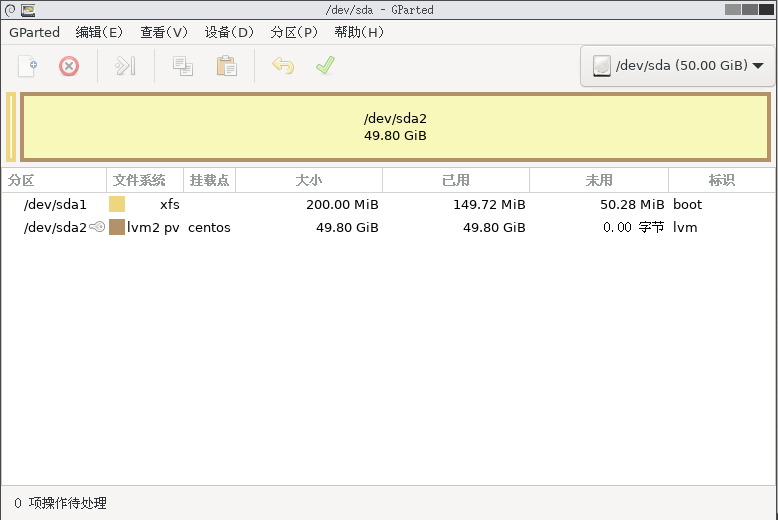
Task: Click the lvm flag cell
Action: click(x=685, y=227)
